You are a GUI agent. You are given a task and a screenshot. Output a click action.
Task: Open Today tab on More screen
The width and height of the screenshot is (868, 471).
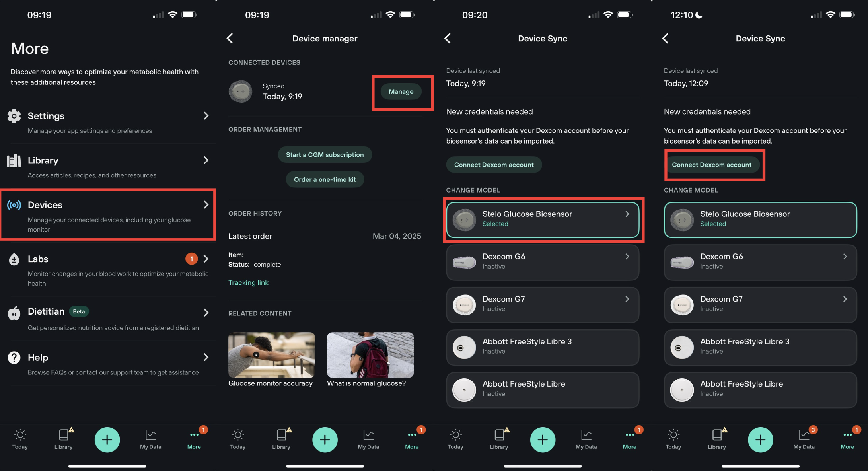coord(20,439)
